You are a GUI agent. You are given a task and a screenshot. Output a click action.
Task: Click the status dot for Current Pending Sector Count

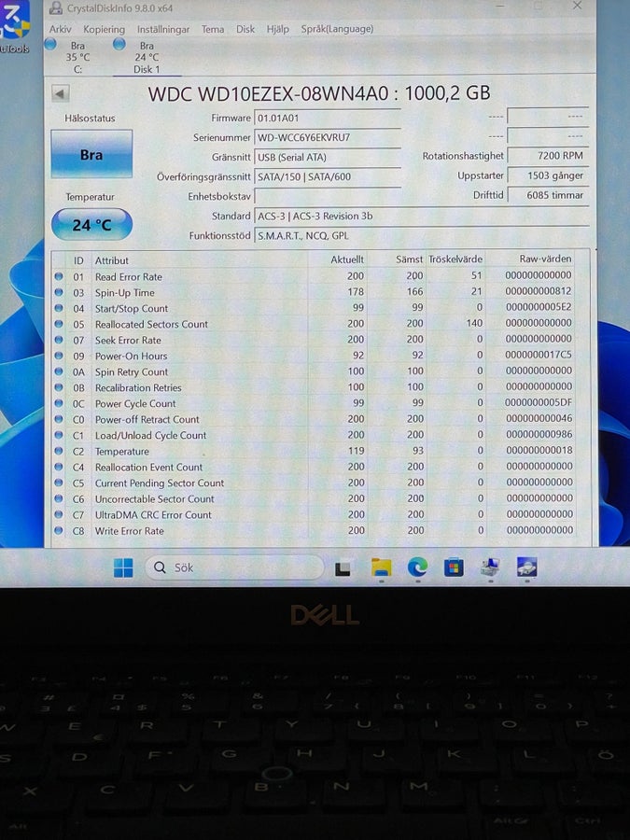coord(59,483)
